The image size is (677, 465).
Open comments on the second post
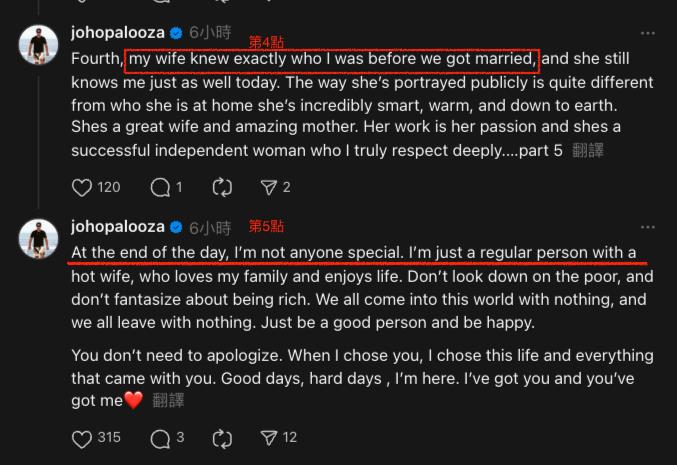point(159,437)
